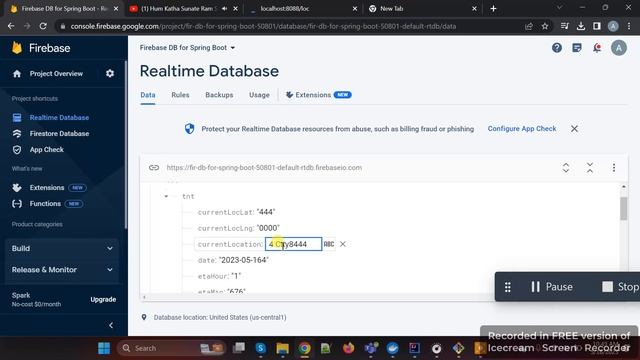The width and height of the screenshot is (640, 360).
Task: Collapse the sidebar with chevron
Action: tap(111, 325)
